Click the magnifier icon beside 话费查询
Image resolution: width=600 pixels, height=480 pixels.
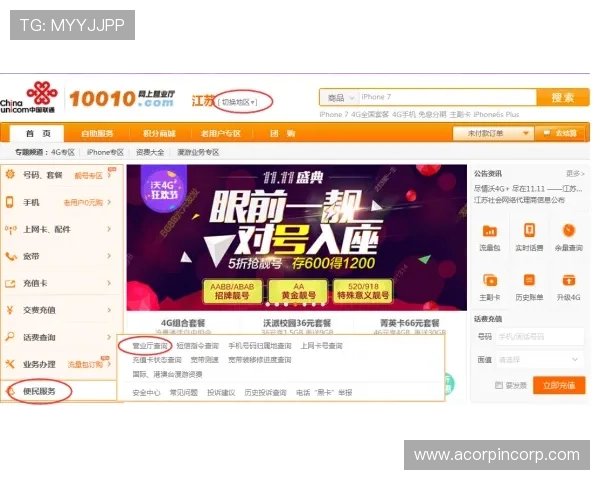point(10,337)
